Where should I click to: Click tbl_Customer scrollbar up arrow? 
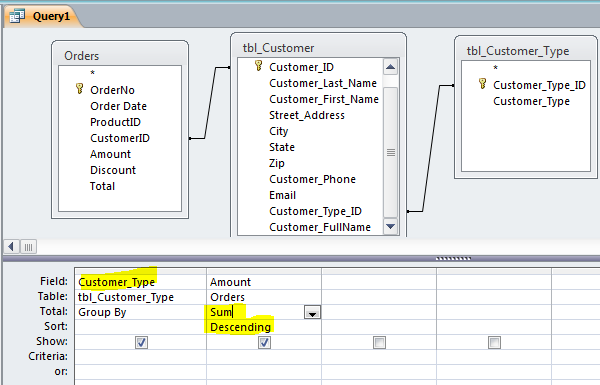point(390,67)
